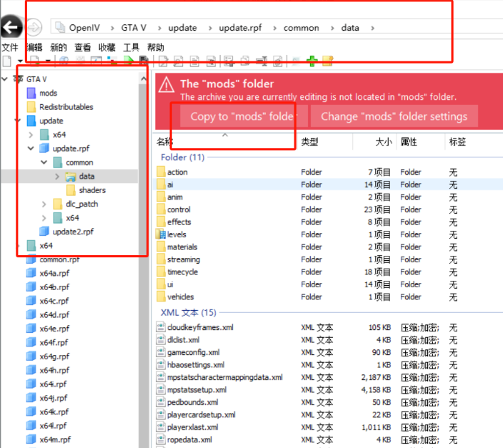Click the green plus toolbar icon

[x=312, y=61]
